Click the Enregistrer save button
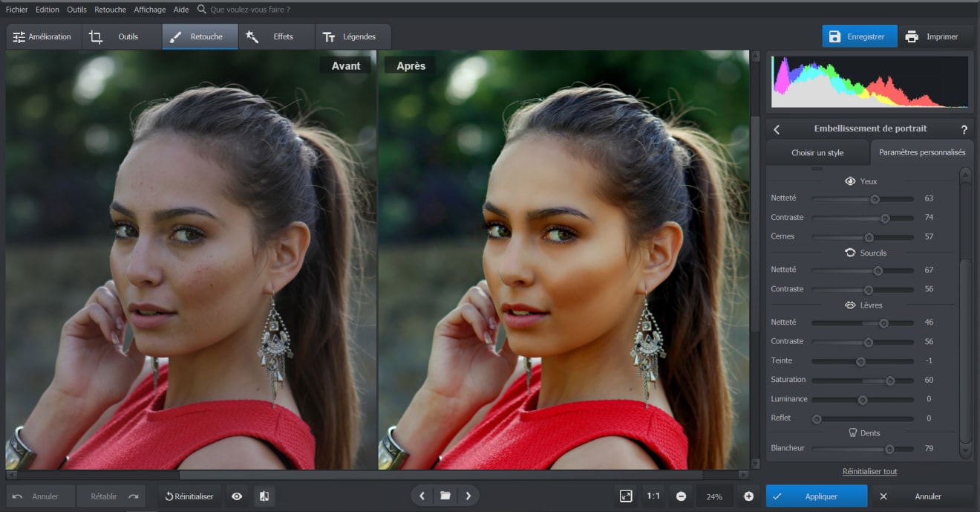Image resolution: width=980 pixels, height=512 pixels. (x=858, y=36)
